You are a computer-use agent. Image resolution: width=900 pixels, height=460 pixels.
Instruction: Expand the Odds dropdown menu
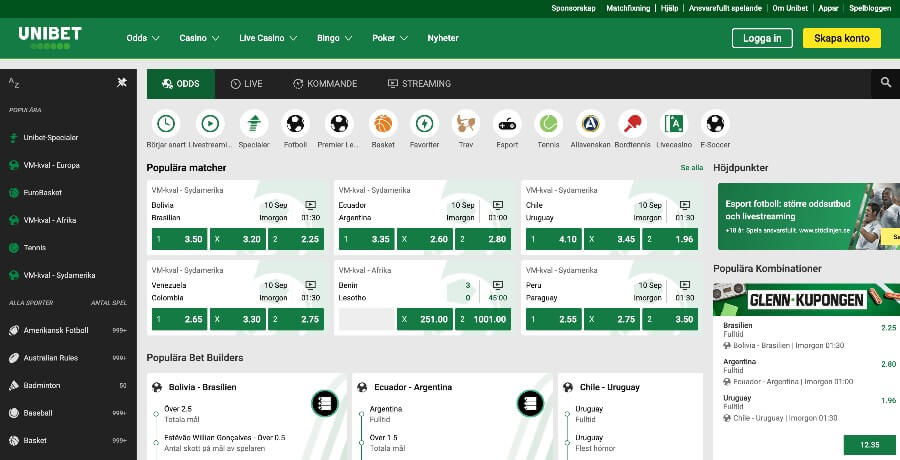tap(143, 38)
